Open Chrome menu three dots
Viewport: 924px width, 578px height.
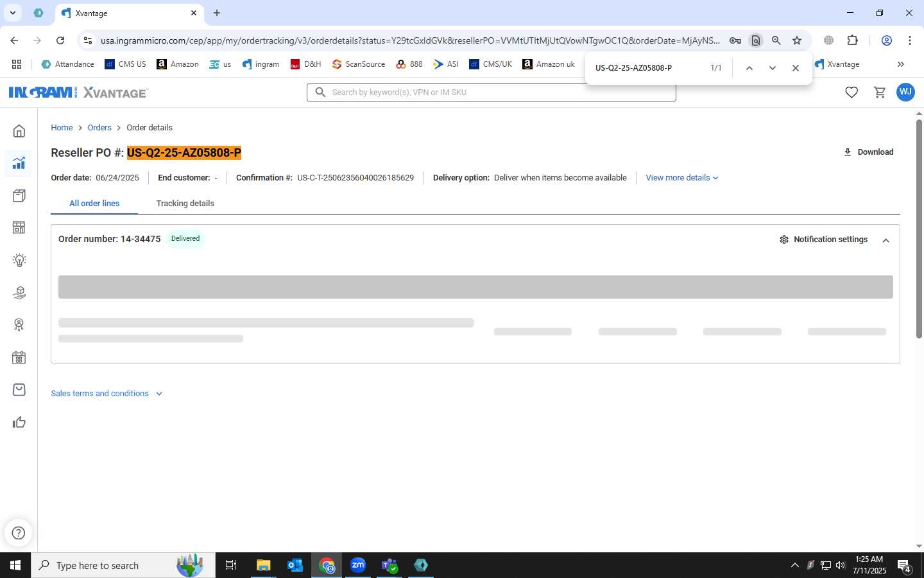(x=909, y=40)
